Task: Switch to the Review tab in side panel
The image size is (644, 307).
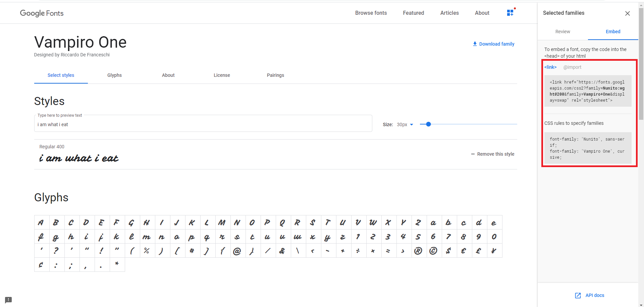Action: (x=562, y=32)
